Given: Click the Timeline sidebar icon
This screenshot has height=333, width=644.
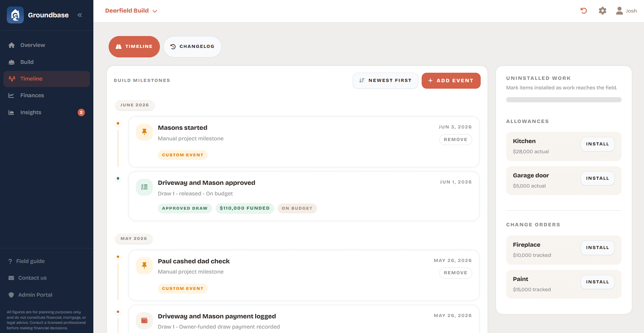Looking at the screenshot, I should (12, 79).
